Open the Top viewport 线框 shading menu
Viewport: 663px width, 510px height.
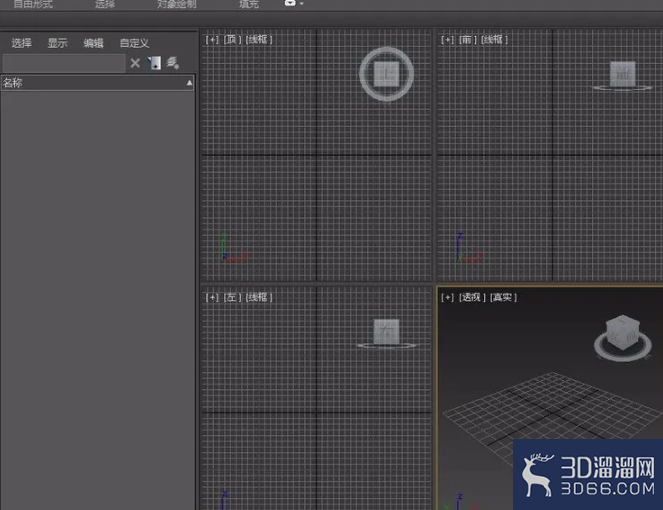coord(259,40)
